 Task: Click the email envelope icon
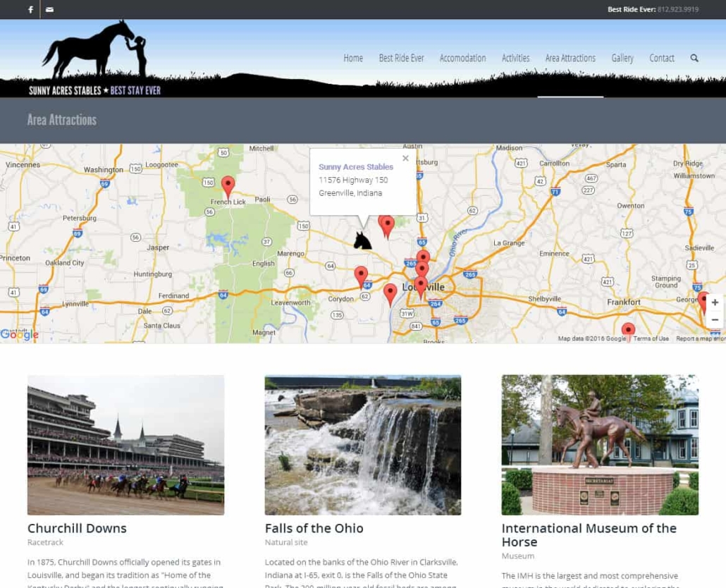click(x=49, y=10)
